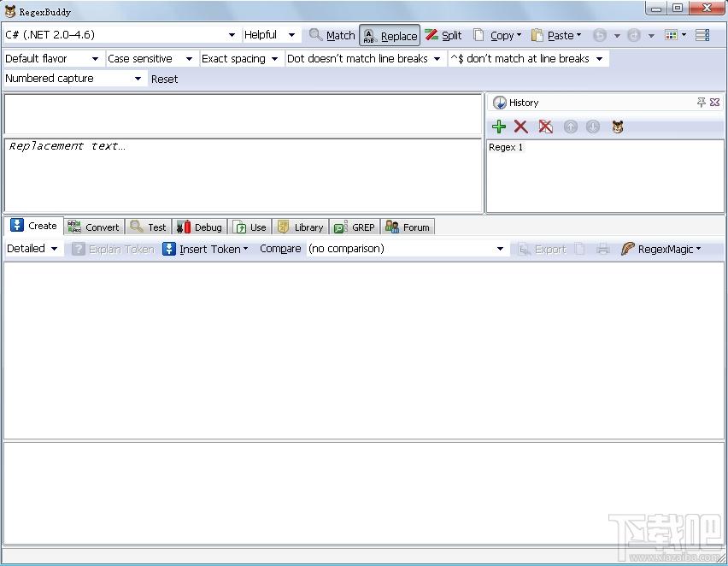Go to the Use tab
The image size is (728, 566).
[250, 227]
